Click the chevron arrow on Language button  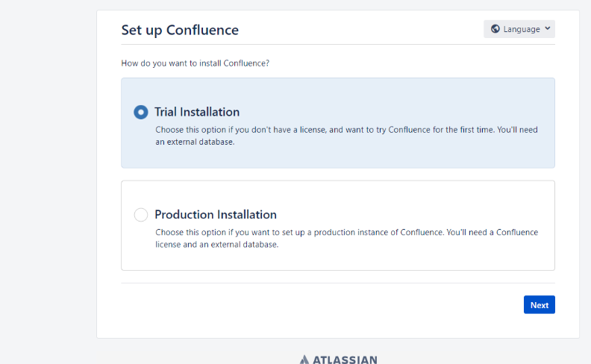coord(548,28)
